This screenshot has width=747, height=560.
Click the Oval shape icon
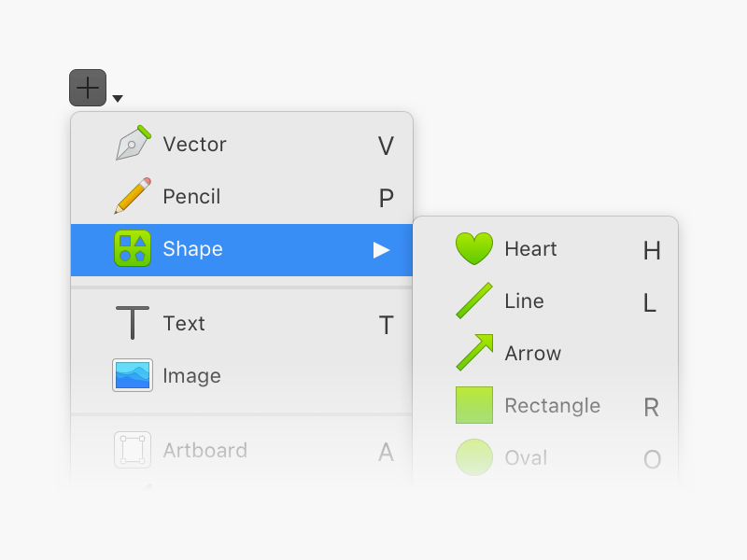point(474,456)
